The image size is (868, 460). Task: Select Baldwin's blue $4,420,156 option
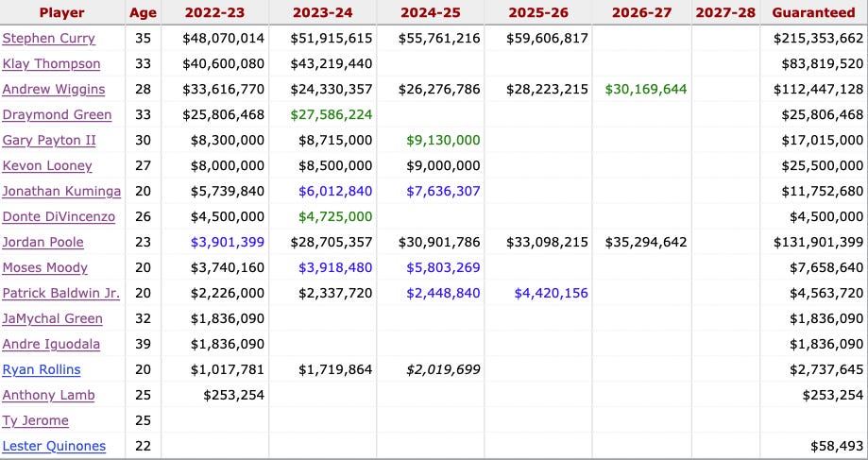click(552, 293)
